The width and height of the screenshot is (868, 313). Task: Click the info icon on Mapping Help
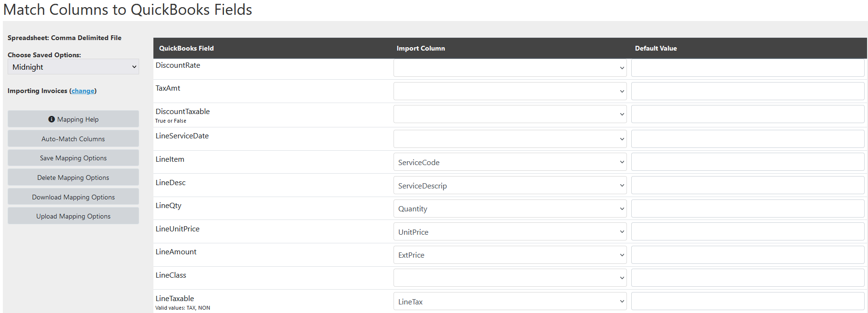point(51,119)
